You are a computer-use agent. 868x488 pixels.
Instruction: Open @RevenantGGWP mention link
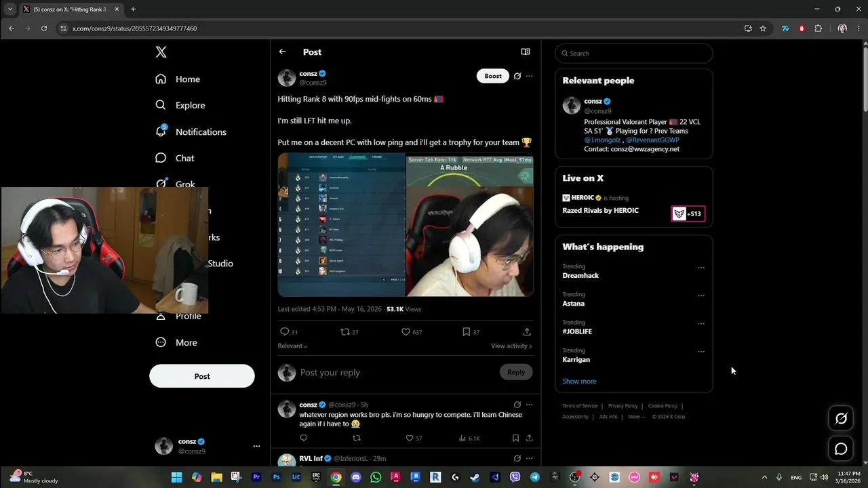click(652, 140)
